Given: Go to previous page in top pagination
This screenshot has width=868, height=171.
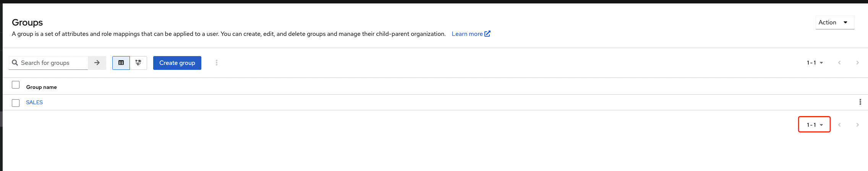Looking at the screenshot, I should (x=839, y=63).
